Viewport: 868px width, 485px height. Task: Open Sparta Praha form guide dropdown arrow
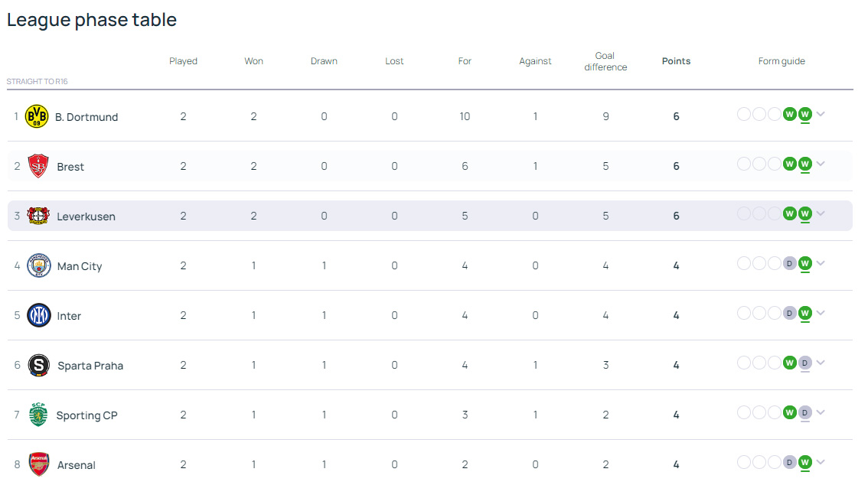point(821,363)
